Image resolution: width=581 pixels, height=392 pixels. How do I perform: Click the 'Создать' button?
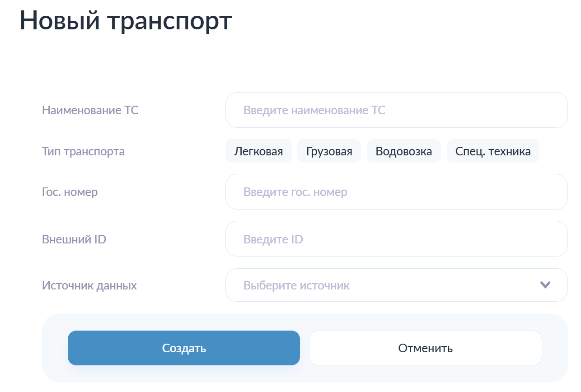[x=184, y=348]
